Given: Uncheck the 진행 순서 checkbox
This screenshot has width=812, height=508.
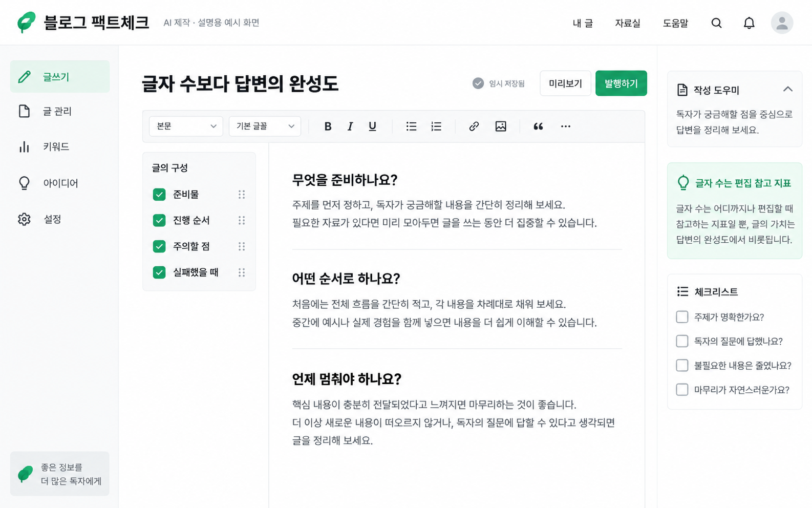Looking at the screenshot, I should (159, 220).
